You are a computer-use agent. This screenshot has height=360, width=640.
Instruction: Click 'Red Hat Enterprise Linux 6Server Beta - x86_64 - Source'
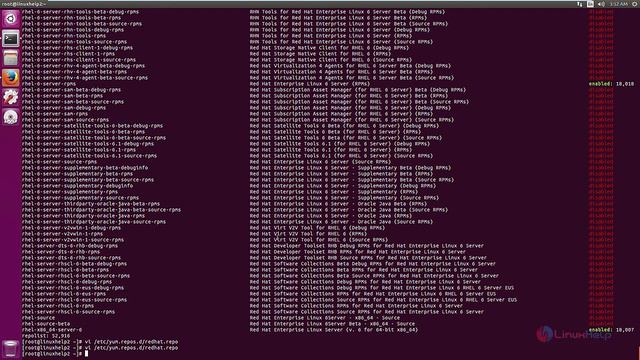332,324
